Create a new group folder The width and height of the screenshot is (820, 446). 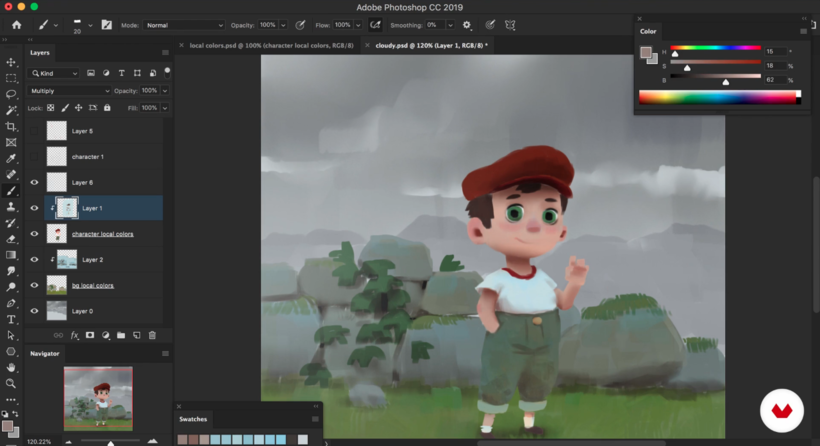coord(121,335)
